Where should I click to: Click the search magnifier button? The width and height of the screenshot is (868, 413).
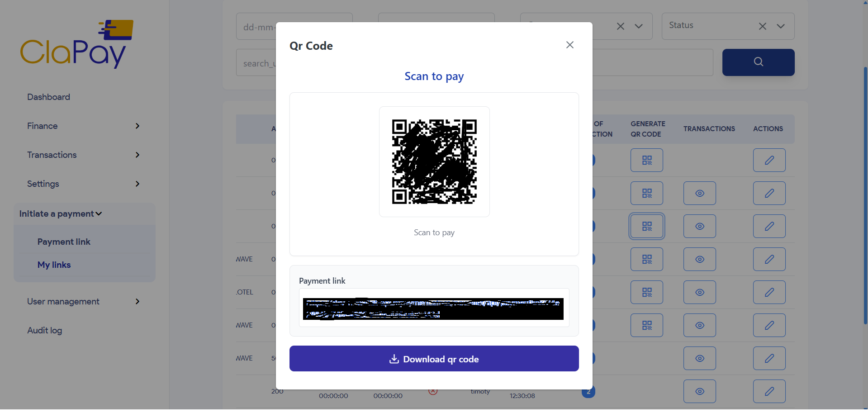[x=758, y=62]
